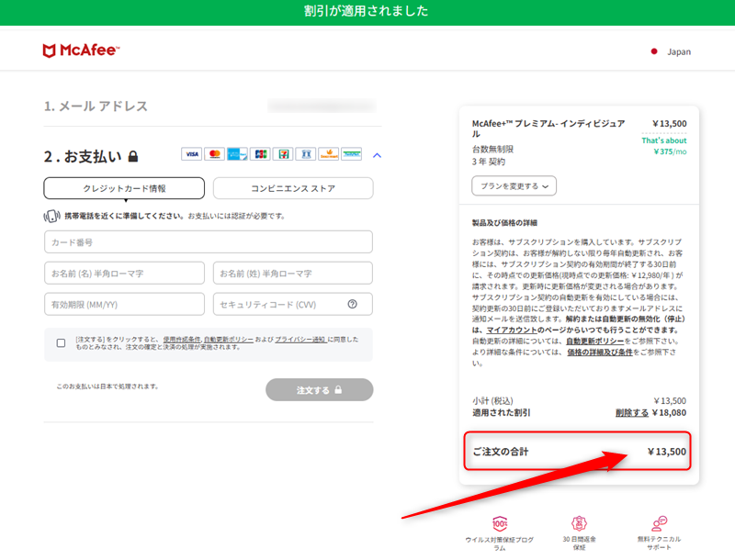This screenshot has width=735, height=560.
Task: Open the Japan country selector
Action: pos(671,51)
